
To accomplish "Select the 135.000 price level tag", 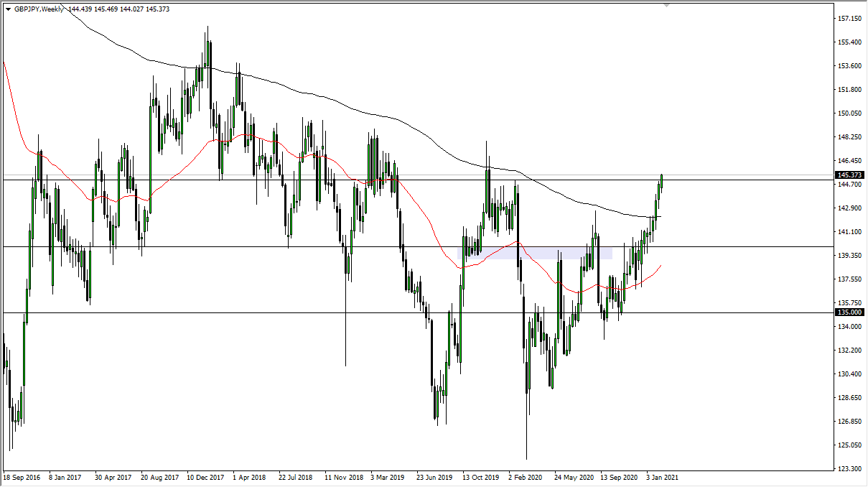I will (x=849, y=313).
